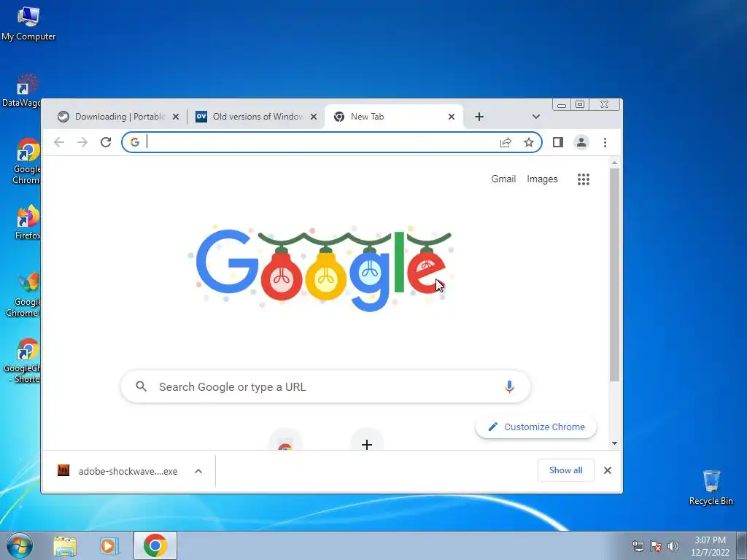Open the Windows Start menu
Screen dimensions: 747x560
[x=20, y=545]
